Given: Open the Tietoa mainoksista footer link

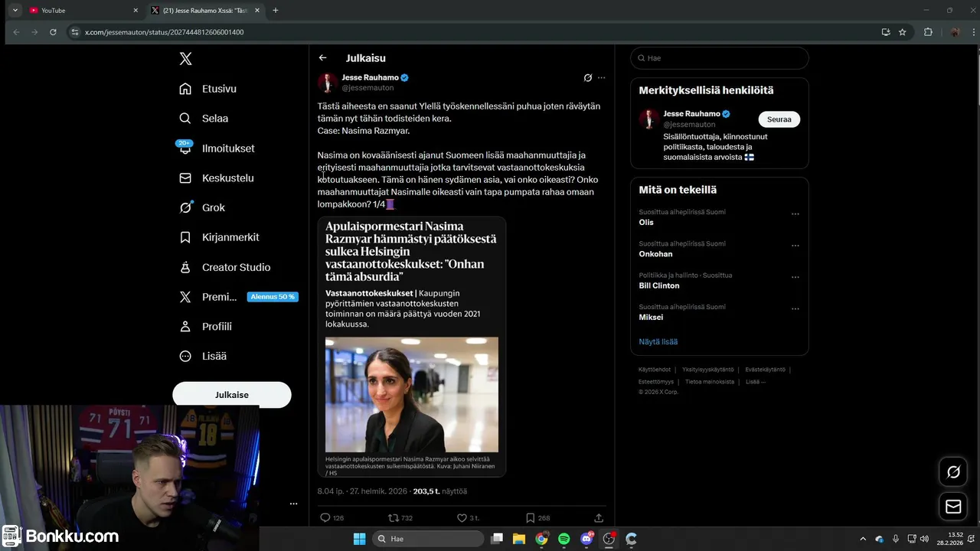Looking at the screenshot, I should pyautogui.click(x=710, y=381).
